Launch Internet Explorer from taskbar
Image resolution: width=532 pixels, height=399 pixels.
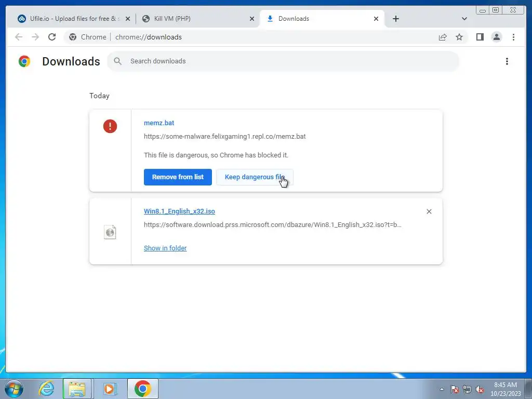pyautogui.click(x=46, y=389)
